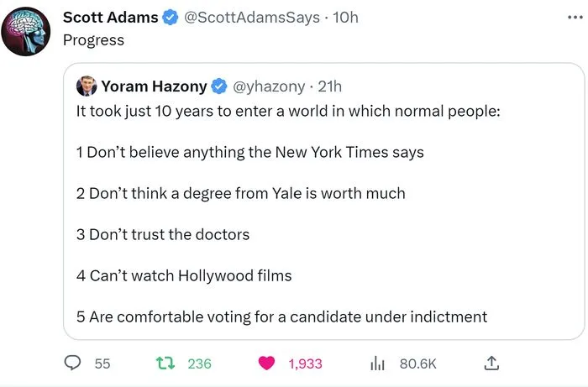This screenshot has height=387, width=588.
Task: Click the 80.6K views count
Action: coord(417,363)
